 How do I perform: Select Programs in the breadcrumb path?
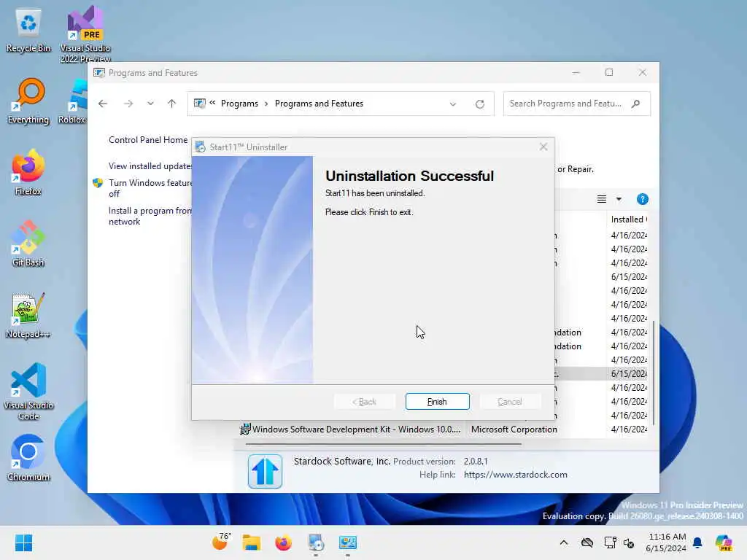tap(239, 104)
